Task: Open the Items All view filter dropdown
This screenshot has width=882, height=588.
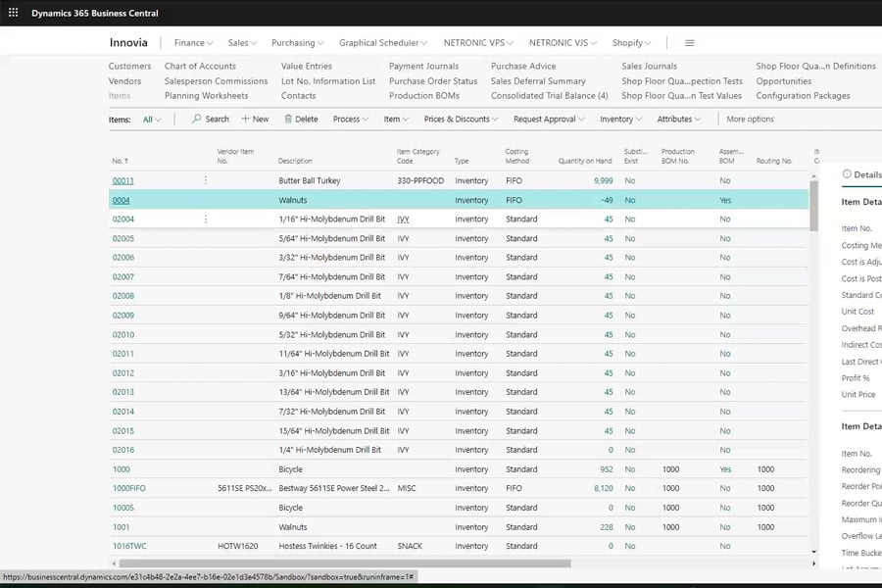Action: pyautogui.click(x=152, y=120)
